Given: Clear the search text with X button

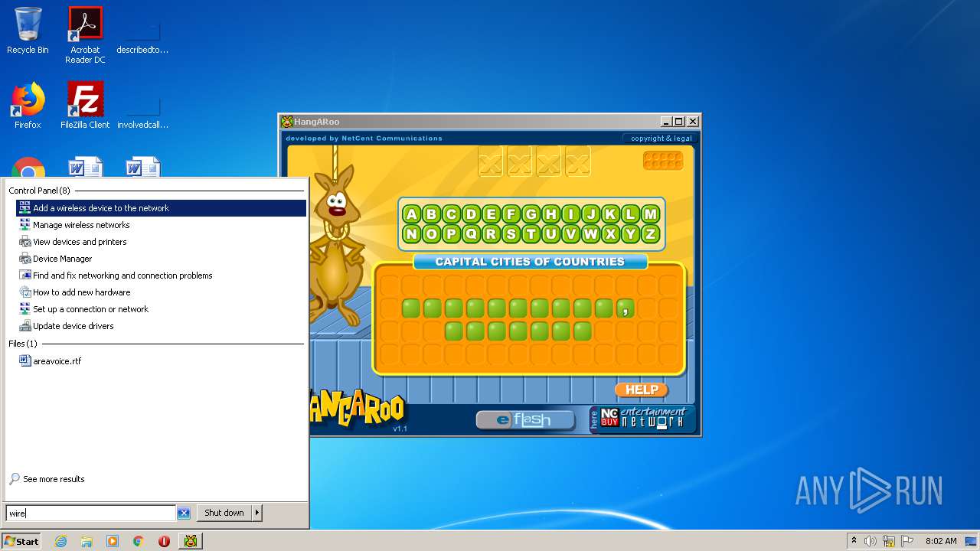Looking at the screenshot, I should [184, 514].
